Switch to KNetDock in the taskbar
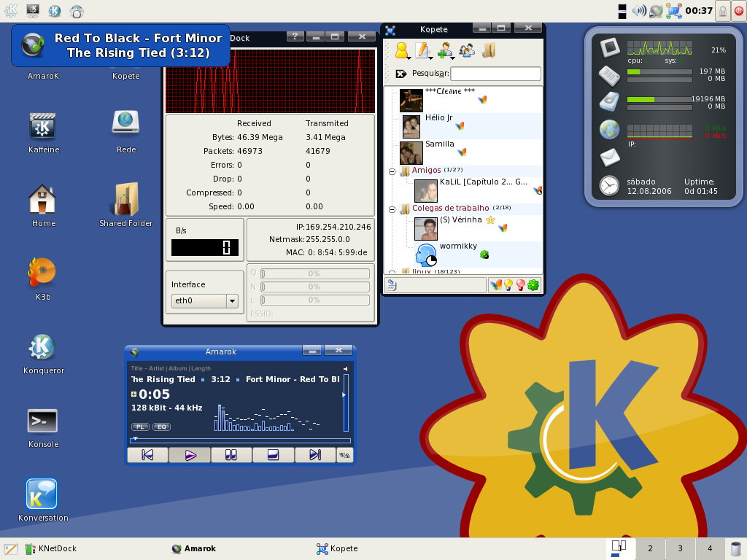The height and width of the screenshot is (560, 747). pos(51,548)
